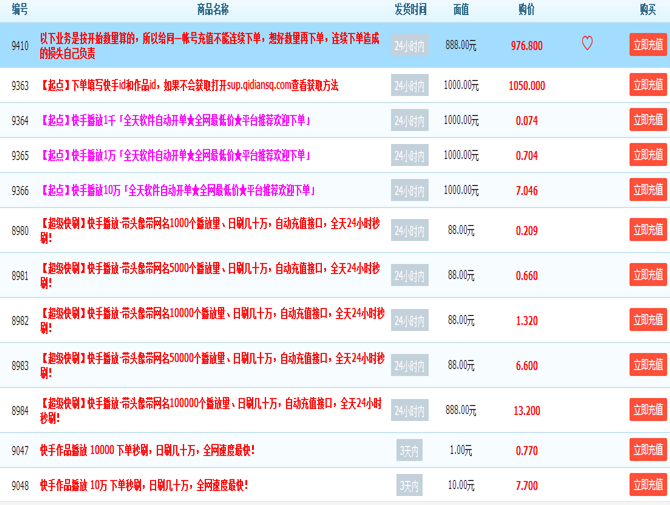
Task: Click the 发货时间 column header
Action: [x=410, y=9]
